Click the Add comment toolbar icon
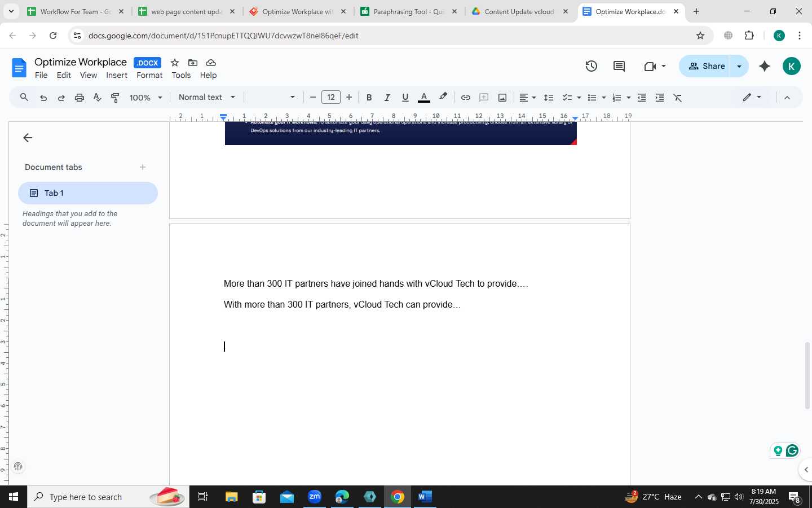Image resolution: width=812 pixels, height=508 pixels. [x=484, y=98]
